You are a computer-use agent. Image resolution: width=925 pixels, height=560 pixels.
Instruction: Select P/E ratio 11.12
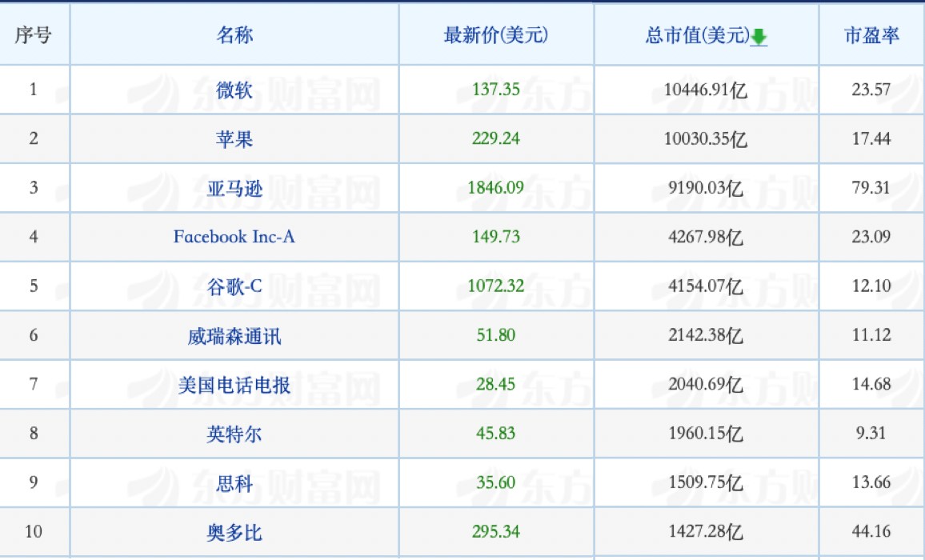(871, 334)
